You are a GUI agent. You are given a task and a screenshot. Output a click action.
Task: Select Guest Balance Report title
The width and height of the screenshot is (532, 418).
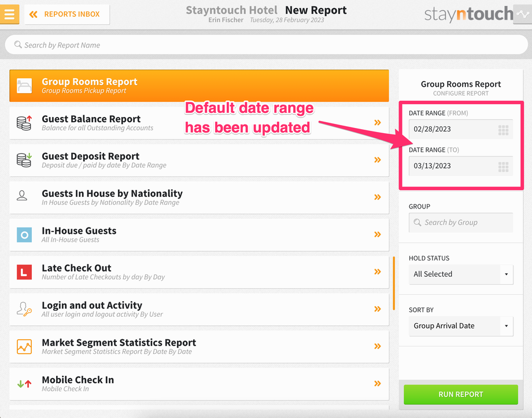pyautogui.click(x=91, y=119)
